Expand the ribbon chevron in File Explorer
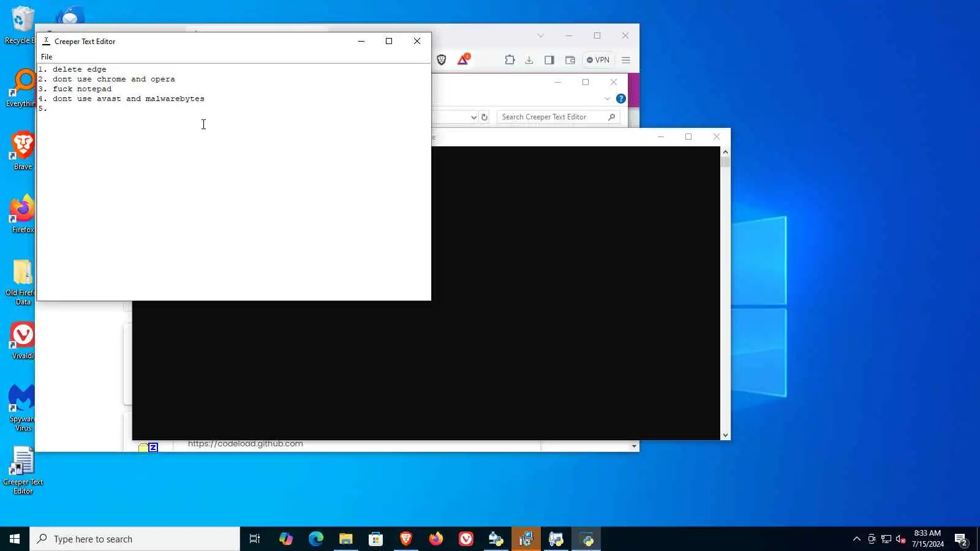This screenshot has height=551, width=980. pyautogui.click(x=607, y=99)
